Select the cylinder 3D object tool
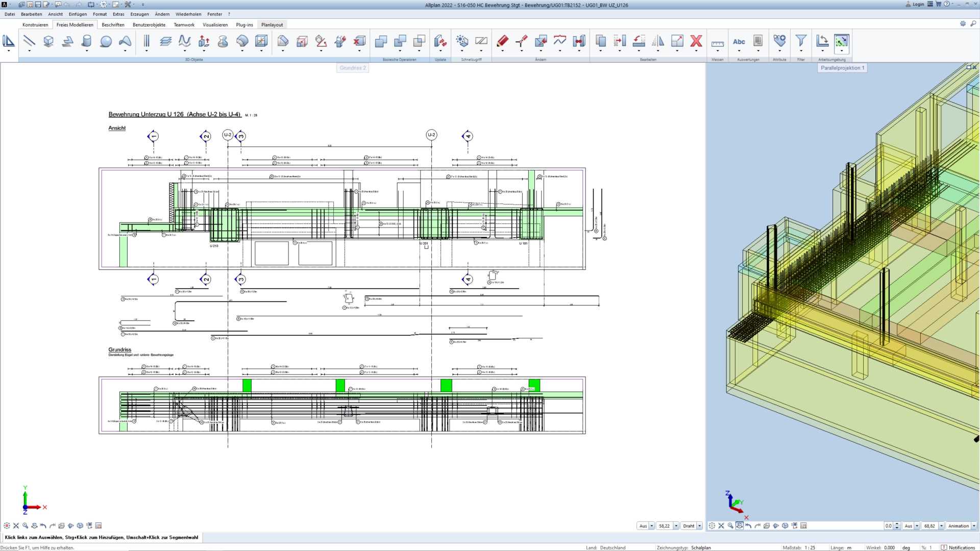The width and height of the screenshot is (980, 551). click(x=87, y=41)
